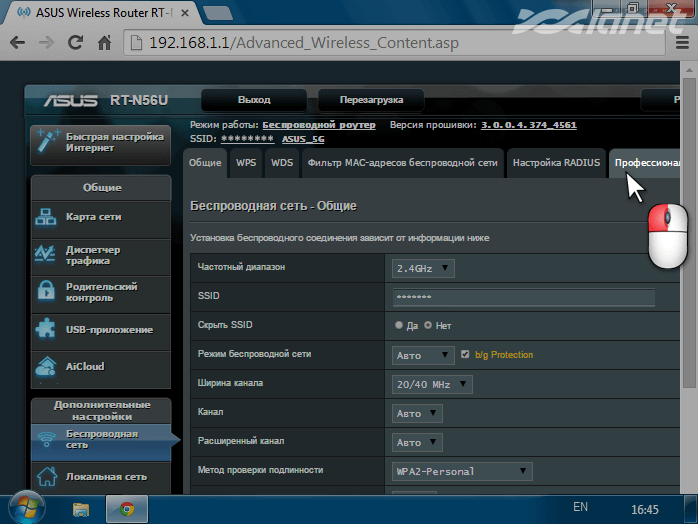698x524 pixels.
Task: Open the Parental Control padlock icon
Action: 47,292
